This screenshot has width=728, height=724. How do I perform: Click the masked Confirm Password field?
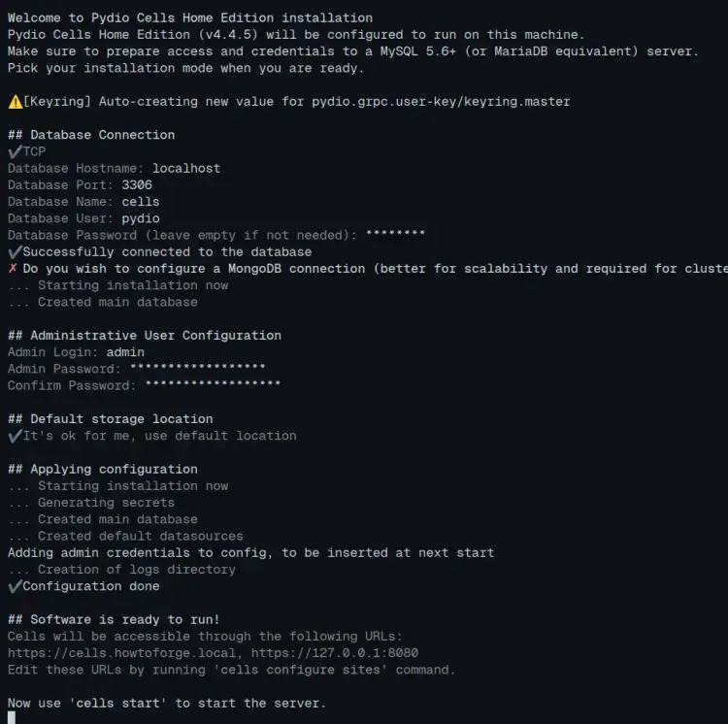[x=213, y=385]
